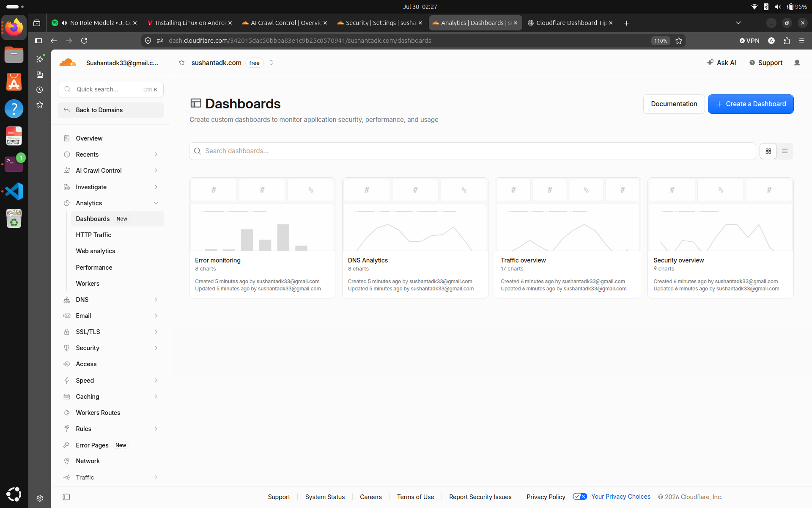
Task: Open the Security overview dashboard card
Action: [x=721, y=238]
